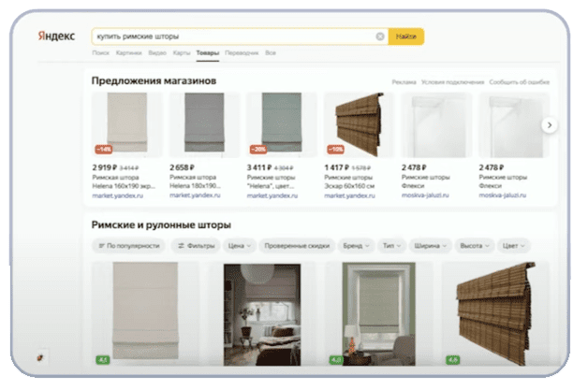Open the Поиск tab
Screen dimensions: 588x390
[x=100, y=52]
